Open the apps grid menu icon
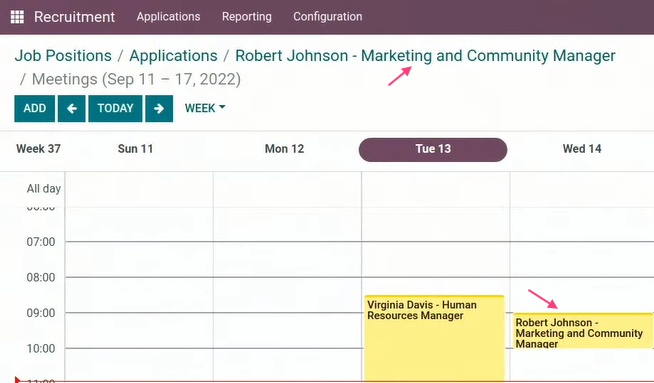The width and height of the screenshot is (654, 383). click(17, 17)
